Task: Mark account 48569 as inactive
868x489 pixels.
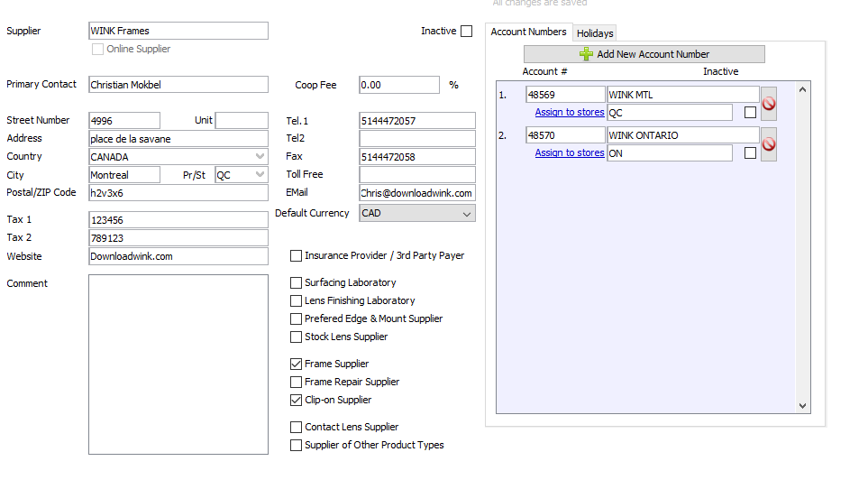Action: tap(750, 113)
